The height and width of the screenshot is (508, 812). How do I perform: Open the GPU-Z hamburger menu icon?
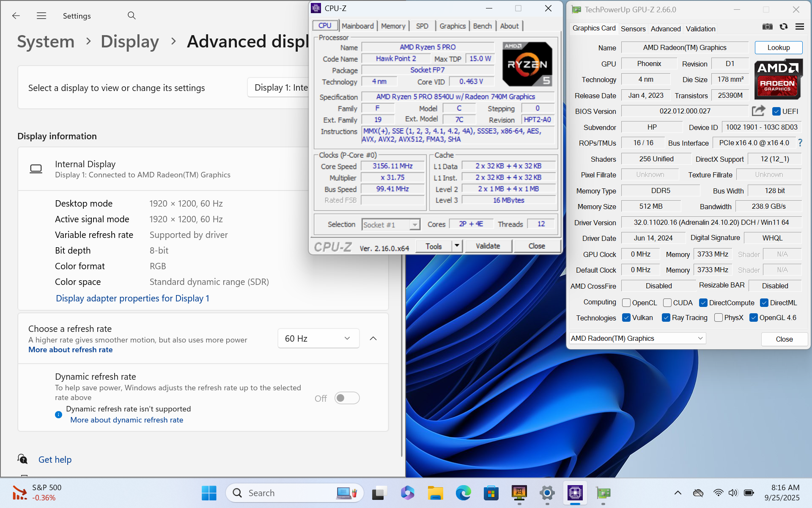pos(799,27)
